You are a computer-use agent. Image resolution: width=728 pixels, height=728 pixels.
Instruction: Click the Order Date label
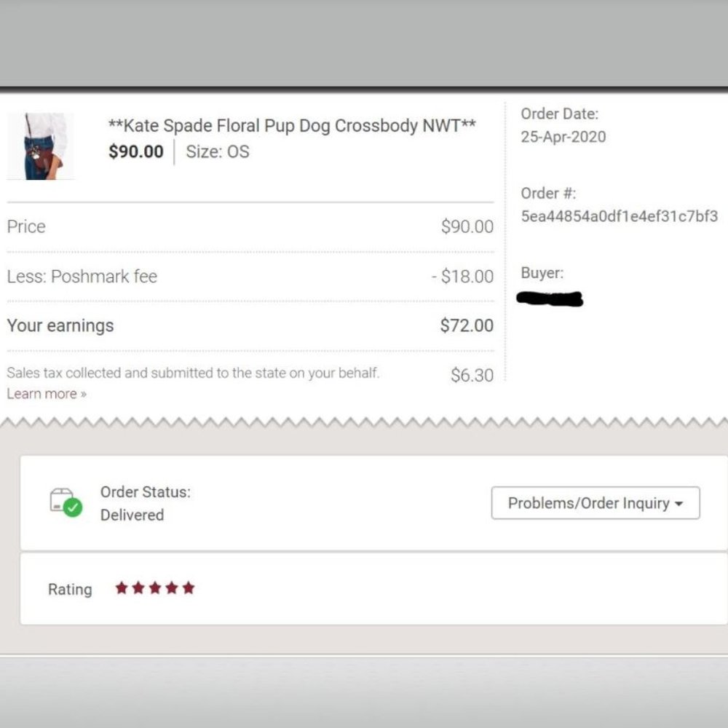point(559,114)
